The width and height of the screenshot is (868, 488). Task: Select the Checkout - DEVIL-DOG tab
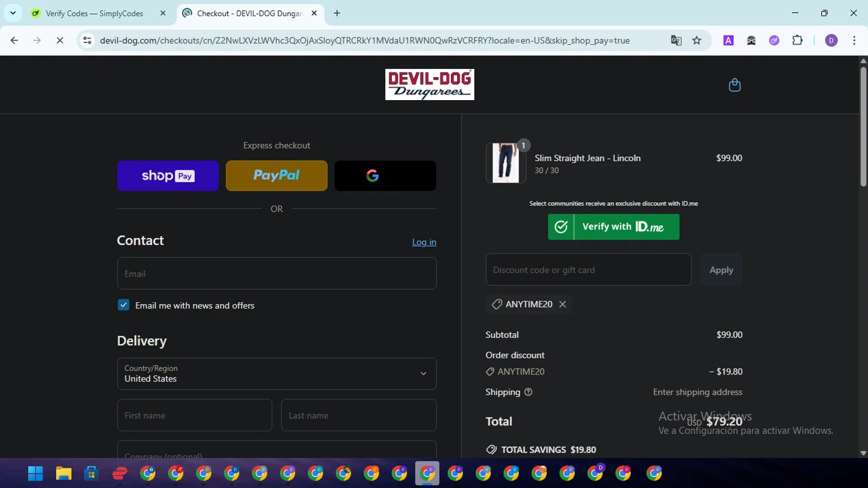coord(250,13)
